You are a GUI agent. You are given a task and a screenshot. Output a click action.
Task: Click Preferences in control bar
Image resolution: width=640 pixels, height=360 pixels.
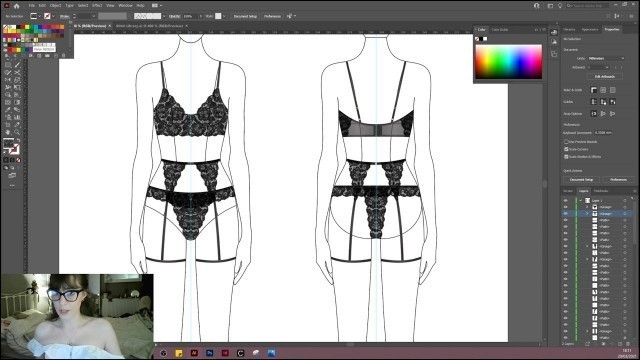272,16
